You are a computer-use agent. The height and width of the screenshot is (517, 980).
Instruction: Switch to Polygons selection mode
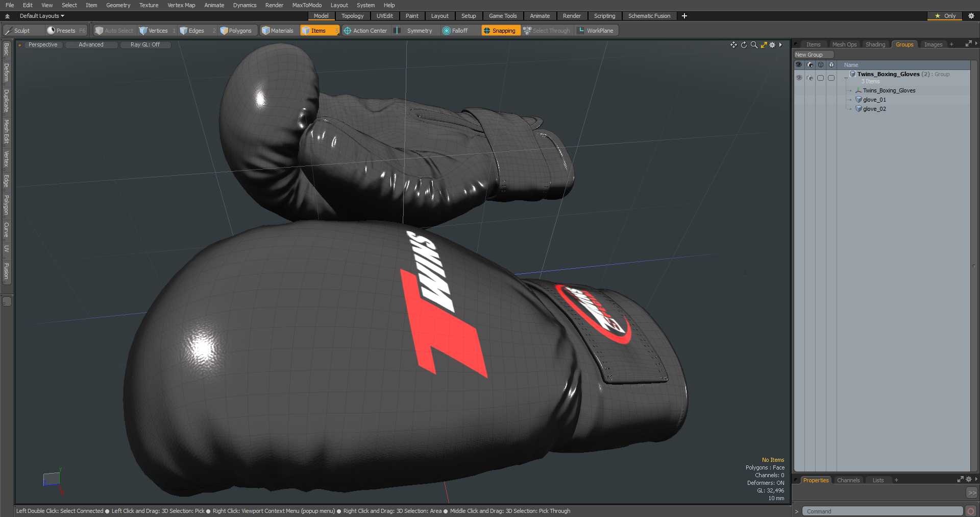[238, 31]
